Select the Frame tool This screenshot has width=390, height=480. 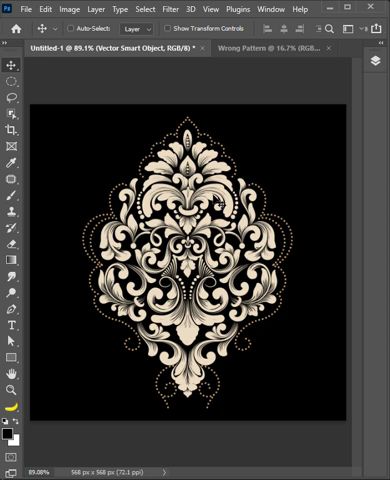click(11, 146)
